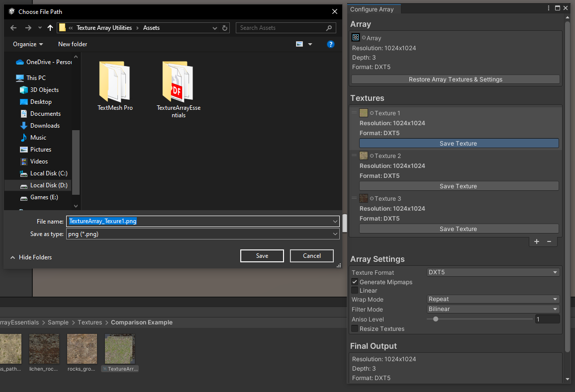Enable the Linear checkbox

[355, 291]
